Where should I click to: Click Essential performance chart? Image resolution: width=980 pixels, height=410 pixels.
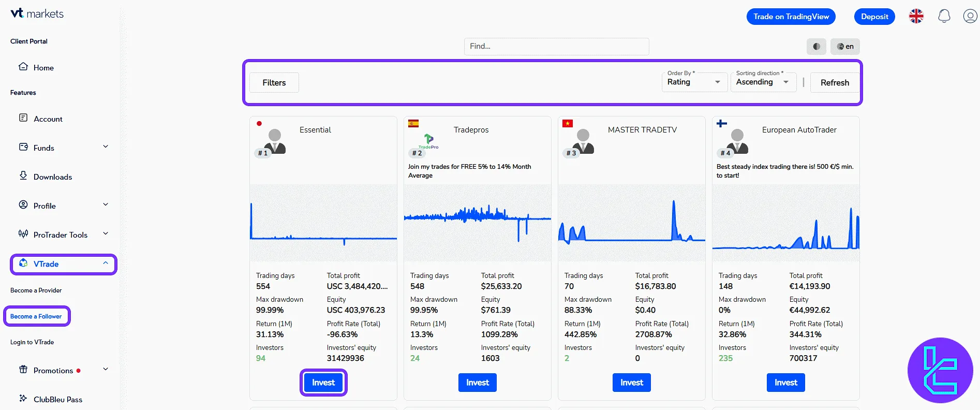click(323, 223)
